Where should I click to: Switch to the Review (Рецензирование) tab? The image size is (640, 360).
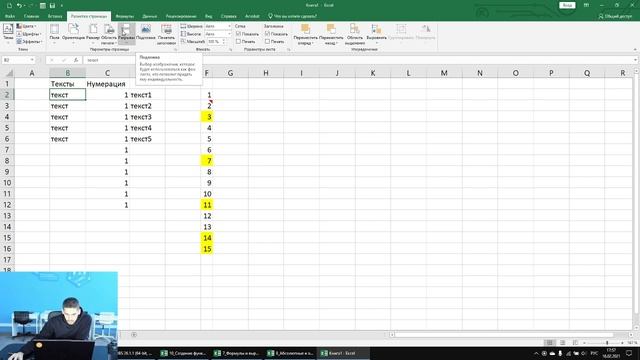(181, 16)
